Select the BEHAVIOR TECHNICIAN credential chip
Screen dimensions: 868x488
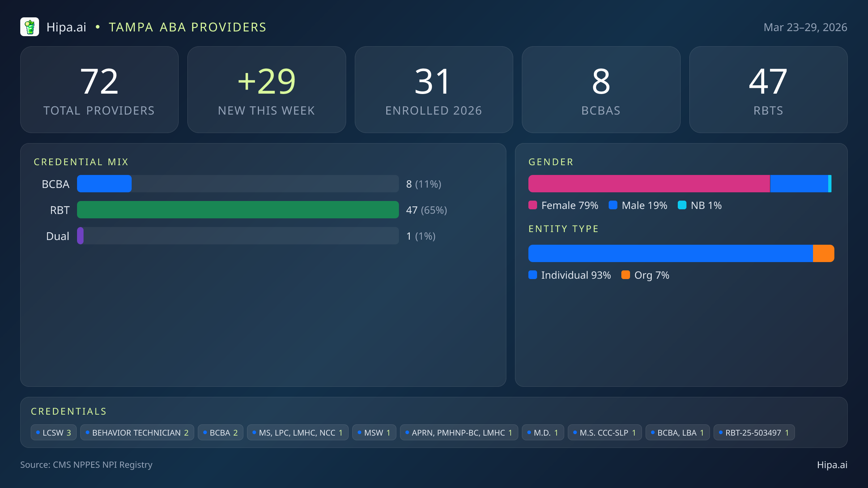click(x=137, y=433)
